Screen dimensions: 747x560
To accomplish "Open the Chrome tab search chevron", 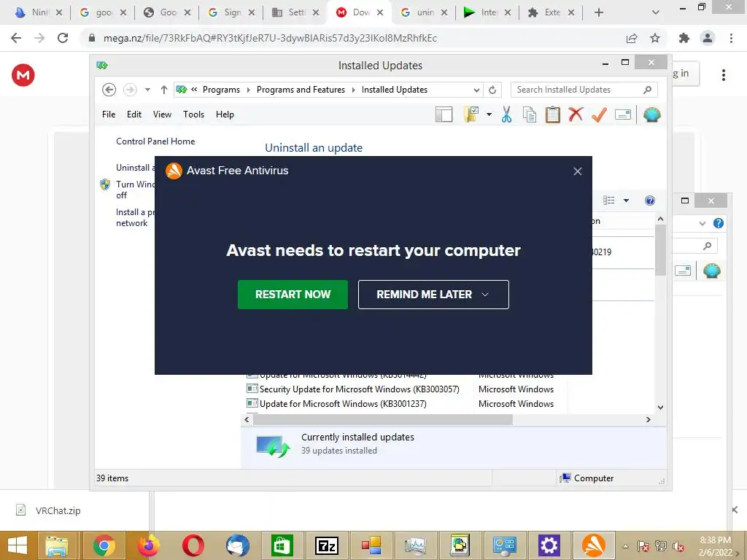I will [656, 12].
